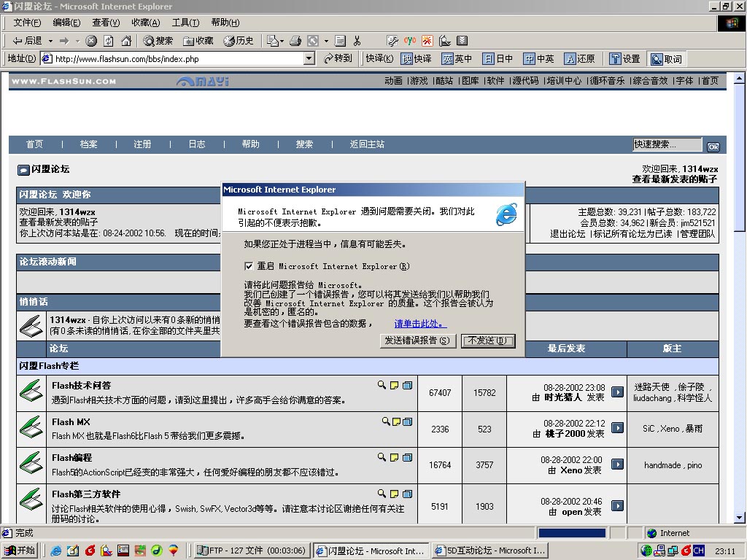Image resolution: width=747 pixels, height=560 pixels.
Task: Click the 退出论坛 logout link
Action: click(x=568, y=234)
